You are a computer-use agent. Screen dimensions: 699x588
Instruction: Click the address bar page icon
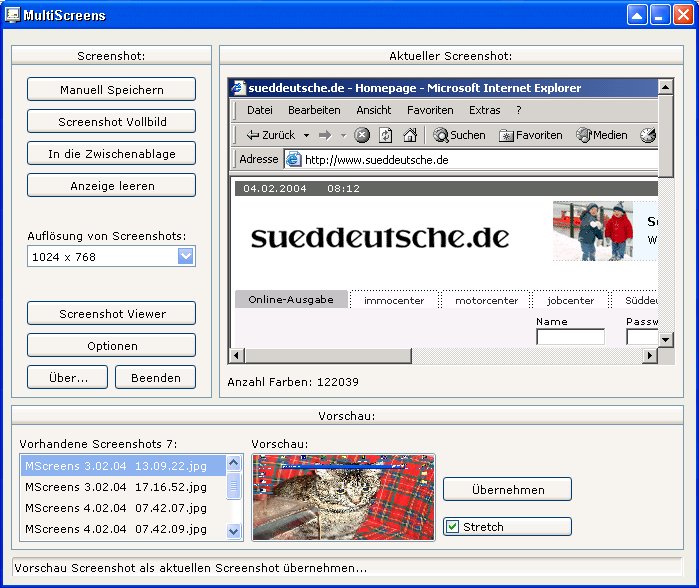point(293,159)
